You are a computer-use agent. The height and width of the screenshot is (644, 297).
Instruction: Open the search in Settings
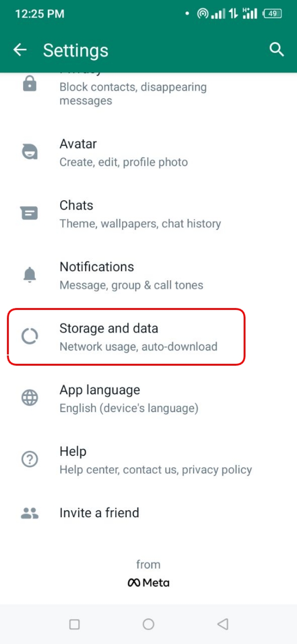pyautogui.click(x=277, y=49)
